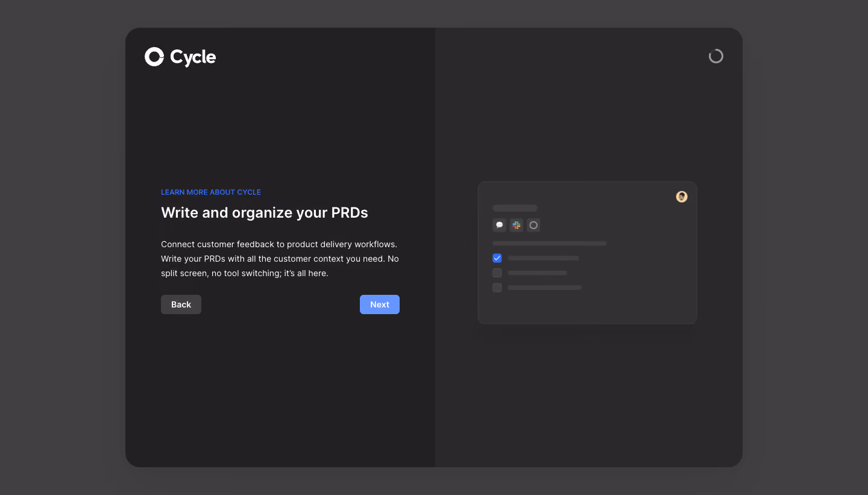Toggle the checked blue checkbox

point(497,258)
